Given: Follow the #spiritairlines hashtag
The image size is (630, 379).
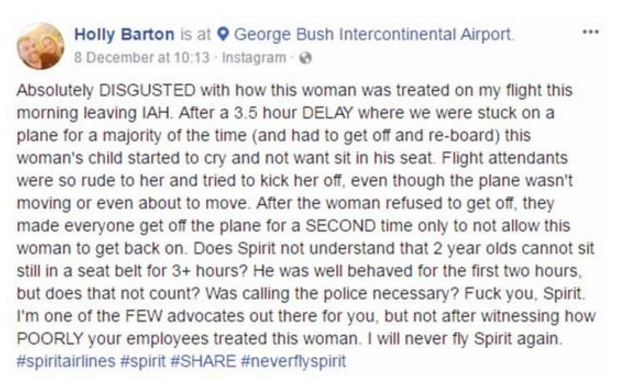Looking at the screenshot, I should pyautogui.click(x=66, y=361).
